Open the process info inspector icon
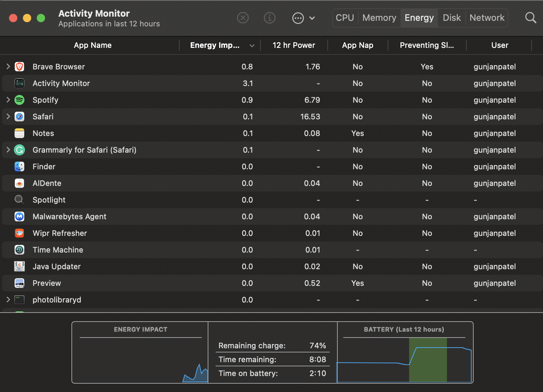The width and height of the screenshot is (543, 392). pos(269,18)
